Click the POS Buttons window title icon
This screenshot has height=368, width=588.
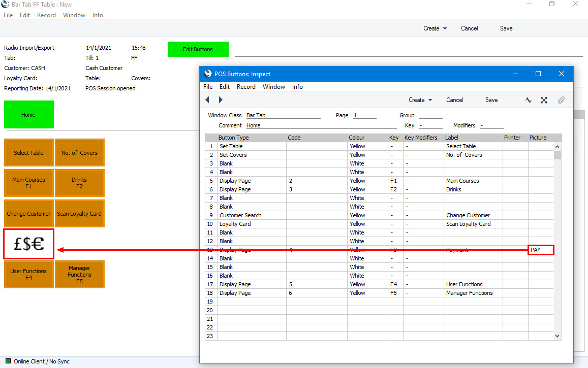[x=208, y=74]
